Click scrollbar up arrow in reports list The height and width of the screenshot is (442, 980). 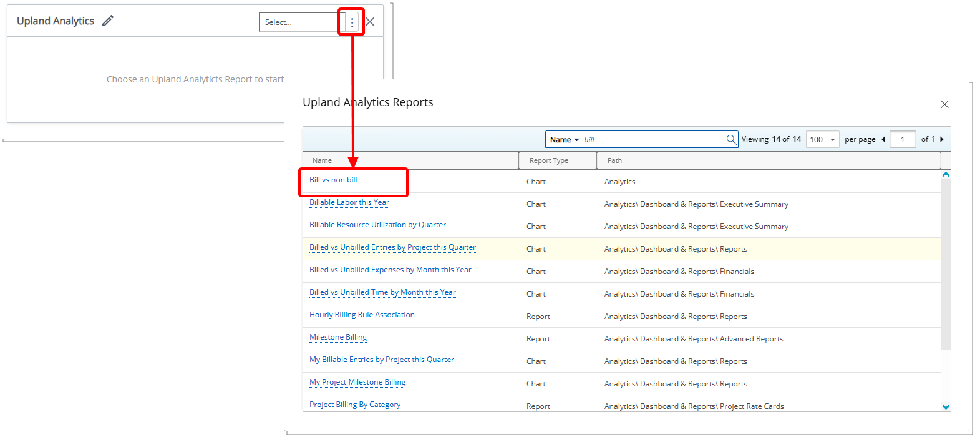point(946,175)
